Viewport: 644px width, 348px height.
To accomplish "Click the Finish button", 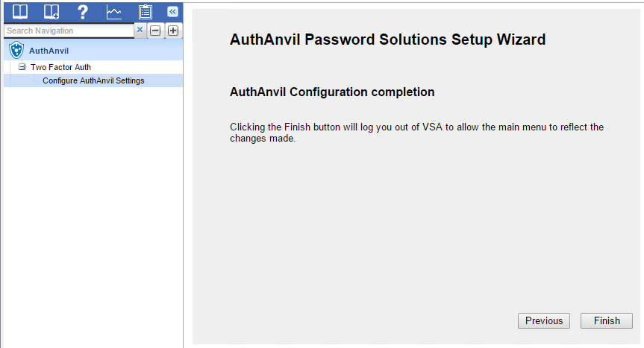I will pyautogui.click(x=607, y=320).
